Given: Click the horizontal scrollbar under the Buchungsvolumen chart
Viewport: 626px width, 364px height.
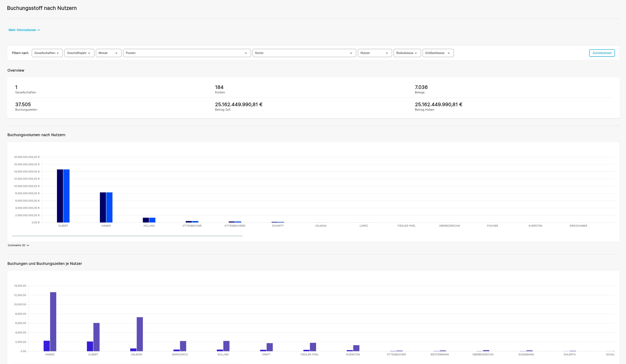Looking at the screenshot, I should [x=127, y=236].
